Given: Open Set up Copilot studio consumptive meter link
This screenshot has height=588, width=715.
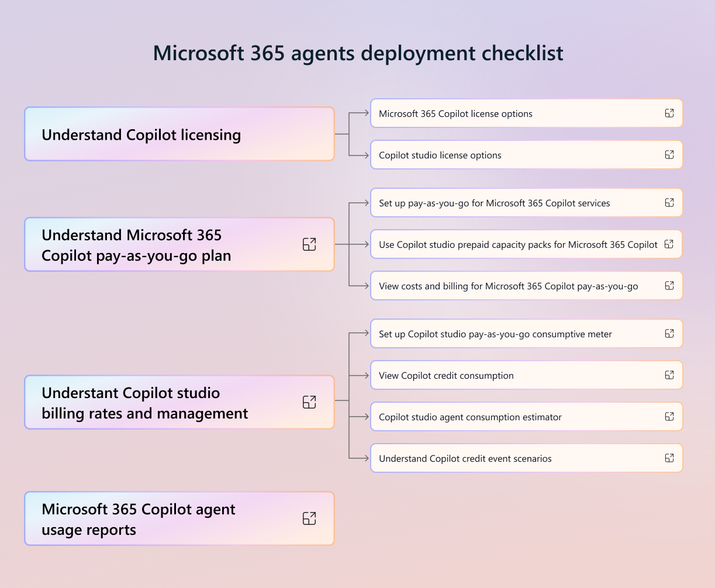Looking at the screenshot, I should click(x=527, y=334).
